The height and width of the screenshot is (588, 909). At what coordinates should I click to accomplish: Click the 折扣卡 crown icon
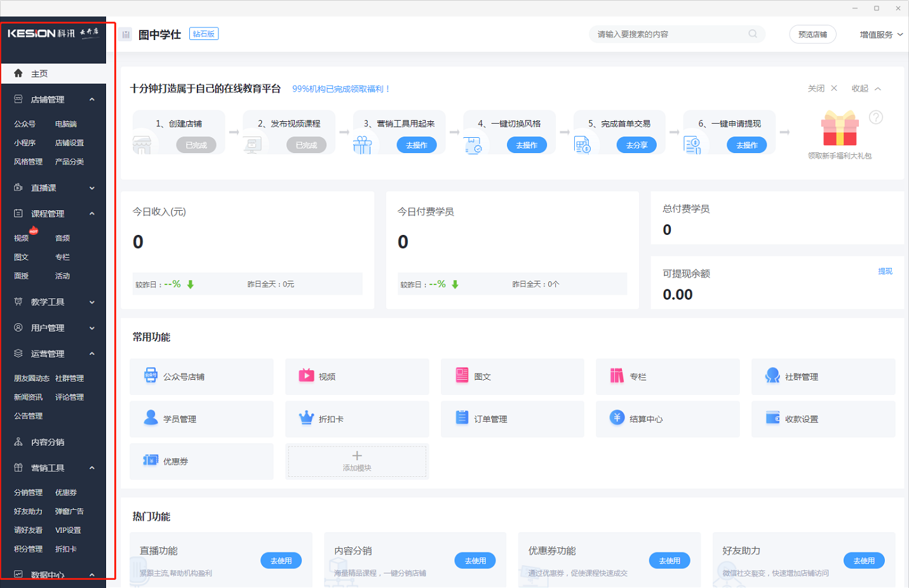[x=306, y=418]
